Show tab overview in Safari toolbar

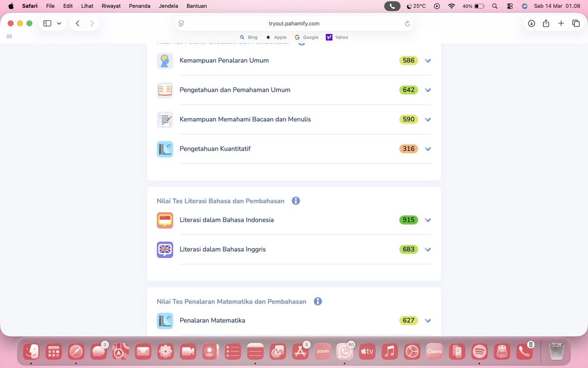coord(576,23)
